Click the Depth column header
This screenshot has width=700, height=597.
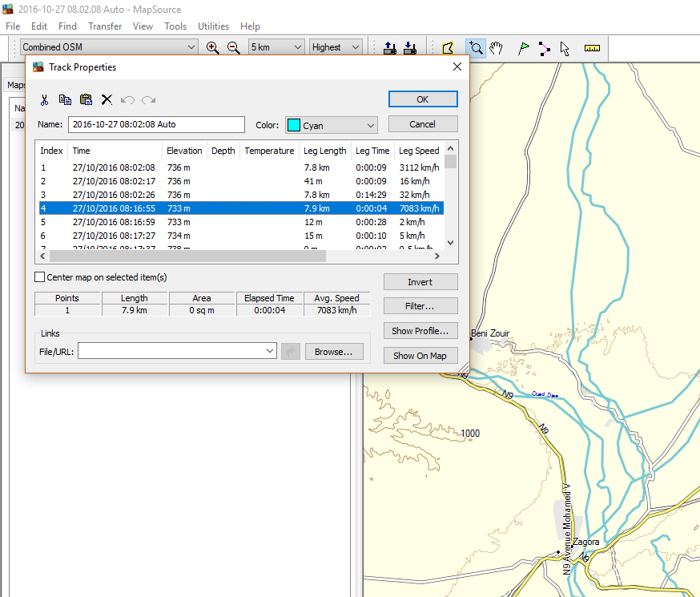tap(223, 151)
